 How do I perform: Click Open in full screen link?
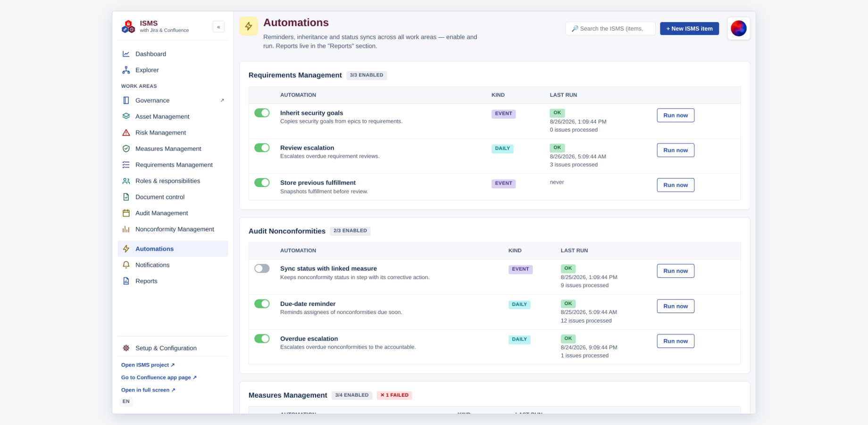click(148, 390)
